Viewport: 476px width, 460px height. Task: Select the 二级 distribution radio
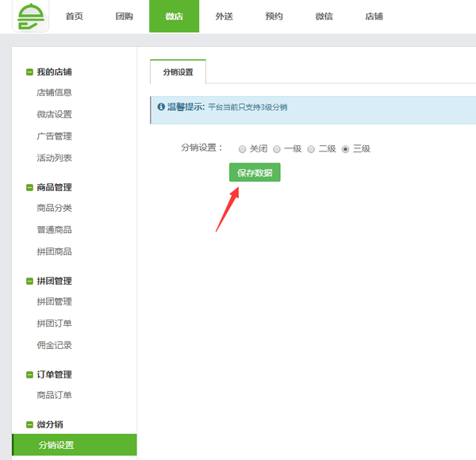311,149
